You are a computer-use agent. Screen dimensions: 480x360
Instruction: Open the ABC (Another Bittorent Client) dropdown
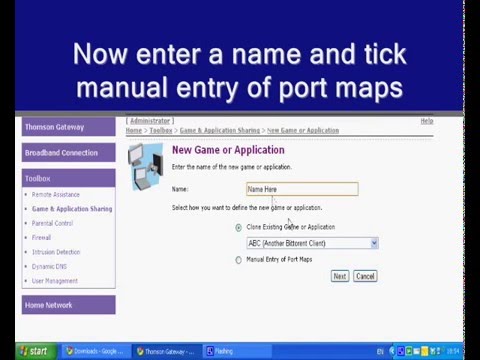tap(312, 243)
